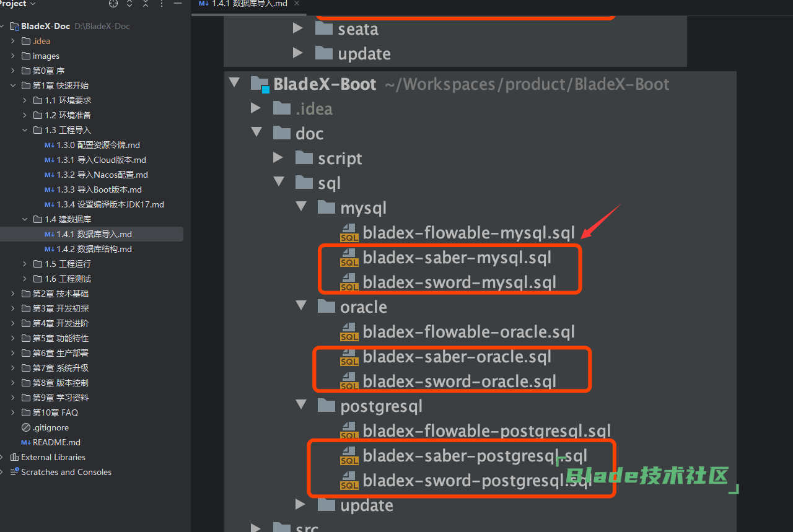Click the markdown icon of 1.3.0 配置资源令牌.md
Screen dimensions: 793x532
(x=50, y=145)
